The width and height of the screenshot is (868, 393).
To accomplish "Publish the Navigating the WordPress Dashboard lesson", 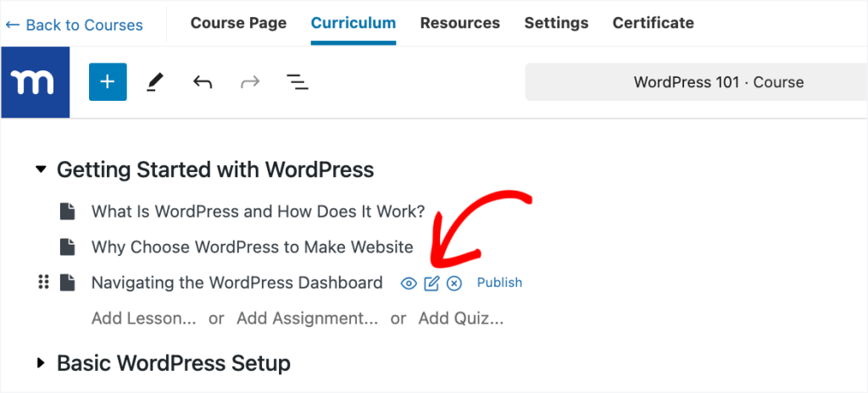I will (x=499, y=283).
